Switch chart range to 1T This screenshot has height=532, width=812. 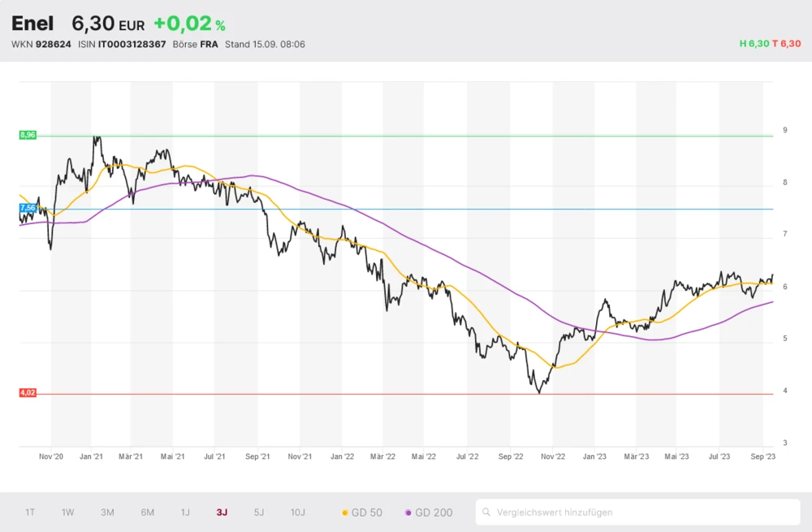click(x=30, y=513)
